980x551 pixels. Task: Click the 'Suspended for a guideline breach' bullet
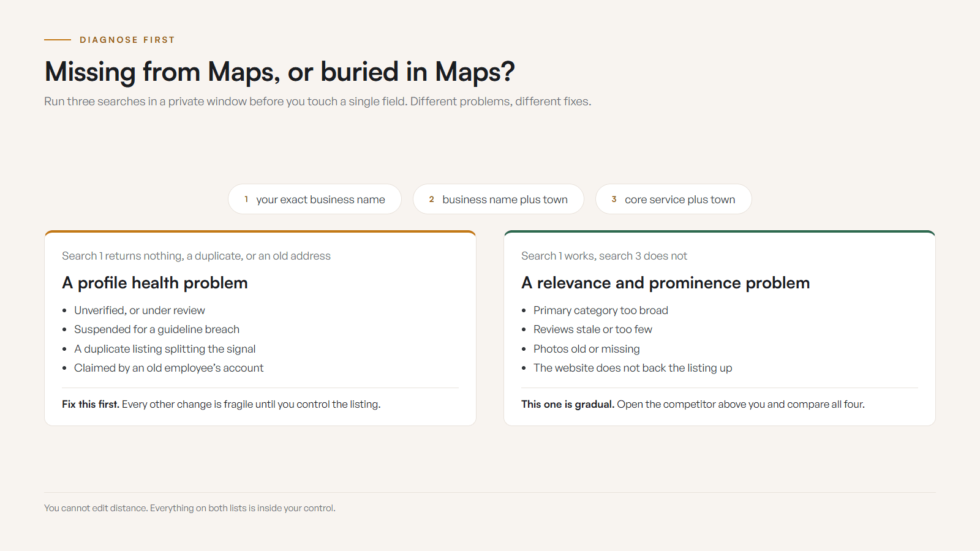tap(157, 329)
